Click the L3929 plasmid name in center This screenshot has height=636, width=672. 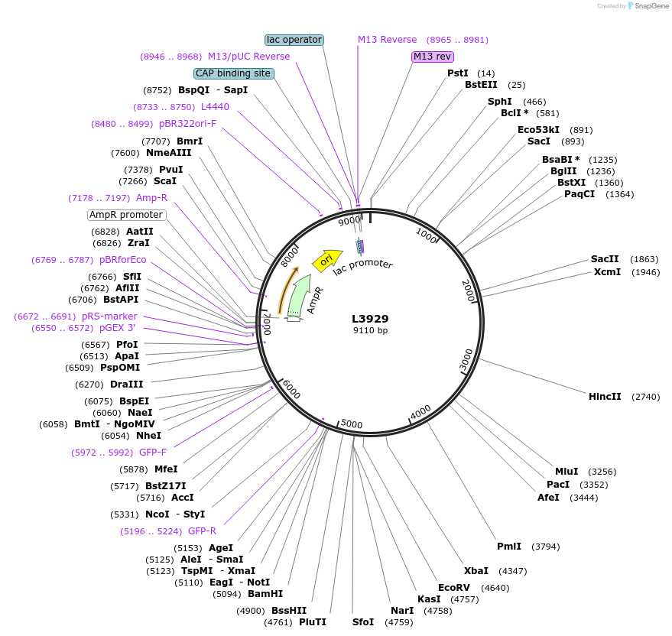[371, 319]
